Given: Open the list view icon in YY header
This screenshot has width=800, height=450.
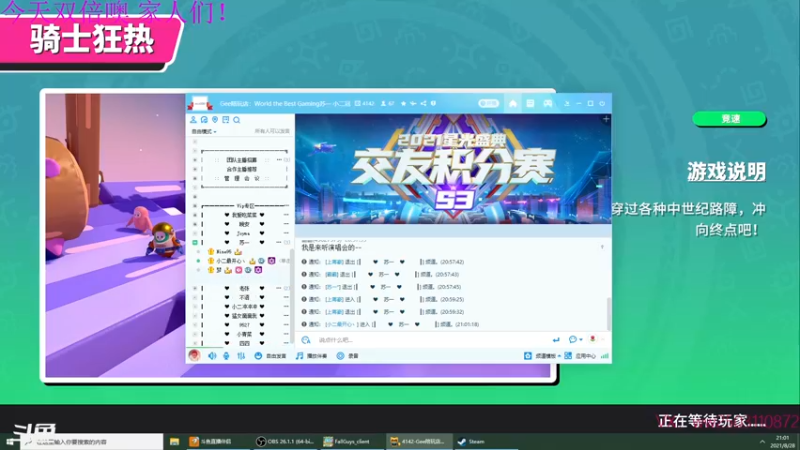Looking at the screenshot, I should [x=530, y=104].
